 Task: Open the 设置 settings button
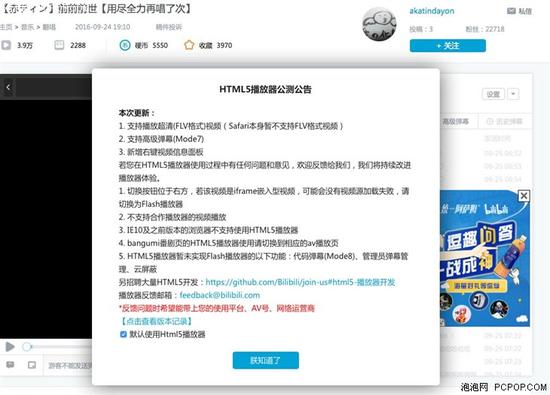point(493,94)
